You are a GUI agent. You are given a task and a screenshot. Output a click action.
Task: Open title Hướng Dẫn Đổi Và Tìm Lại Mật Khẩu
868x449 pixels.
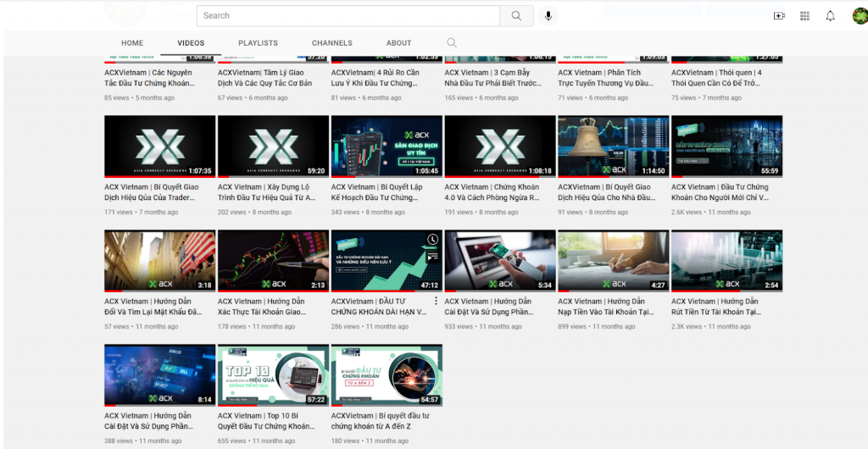click(153, 307)
